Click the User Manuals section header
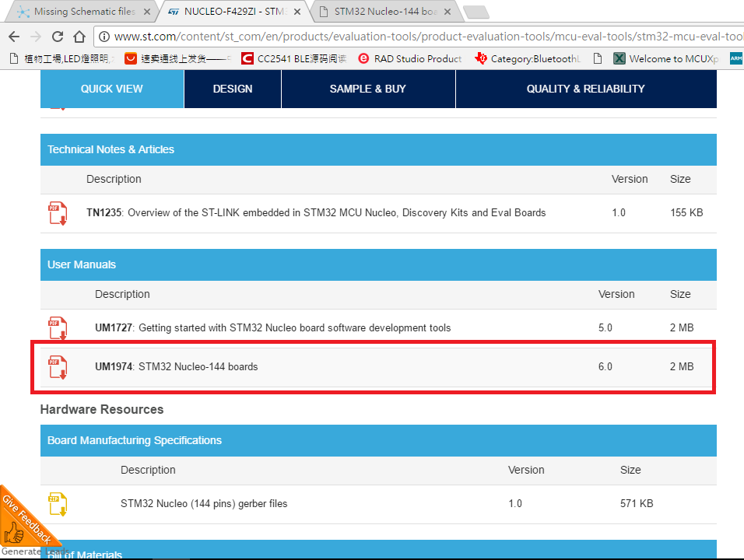The height and width of the screenshot is (560, 744). [379, 264]
